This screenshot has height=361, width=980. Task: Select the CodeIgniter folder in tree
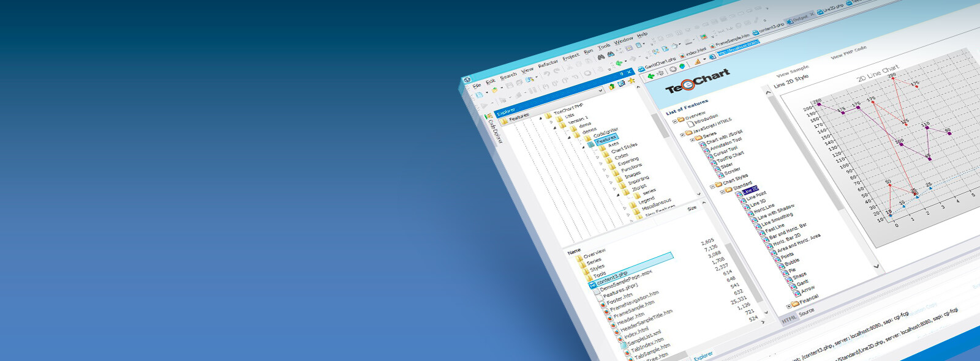point(605,133)
